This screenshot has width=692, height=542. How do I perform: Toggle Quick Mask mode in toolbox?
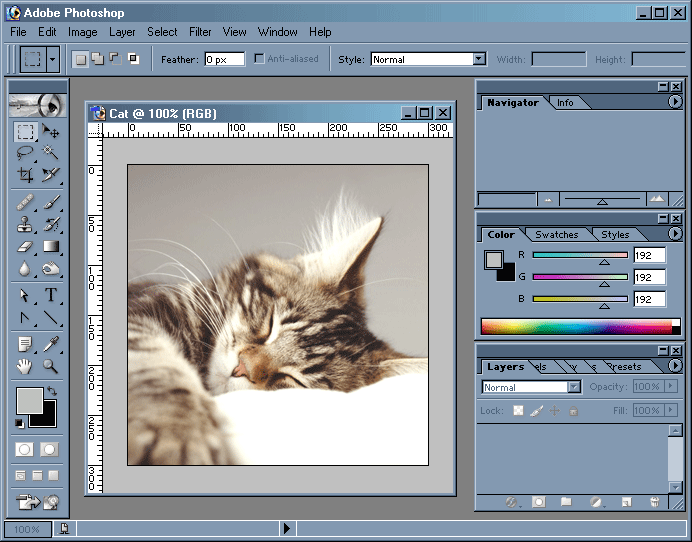49,450
